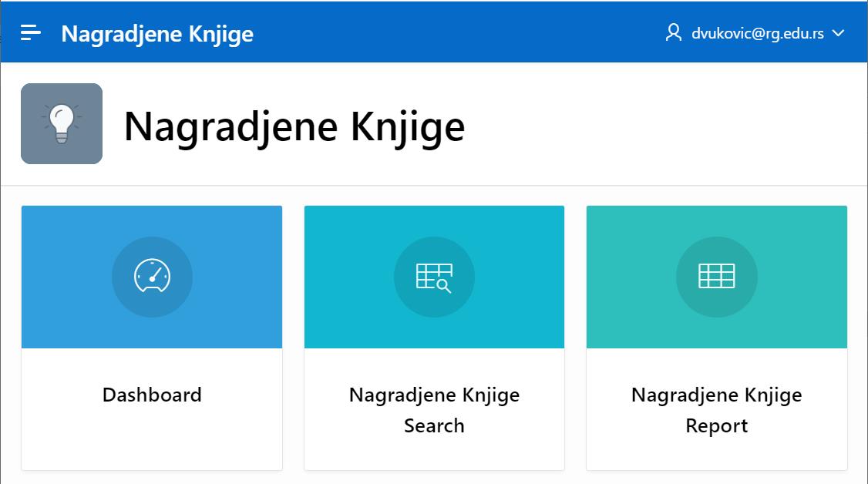Open the Dashboard card label
868x484 pixels.
pos(152,395)
